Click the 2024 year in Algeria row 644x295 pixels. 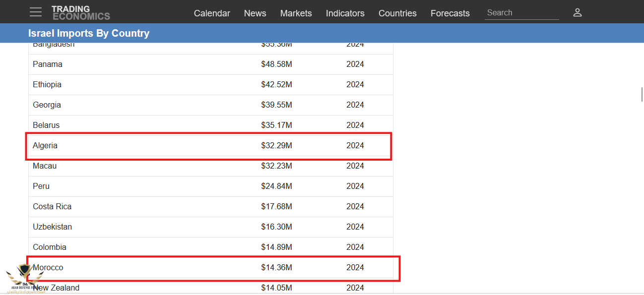(355, 146)
